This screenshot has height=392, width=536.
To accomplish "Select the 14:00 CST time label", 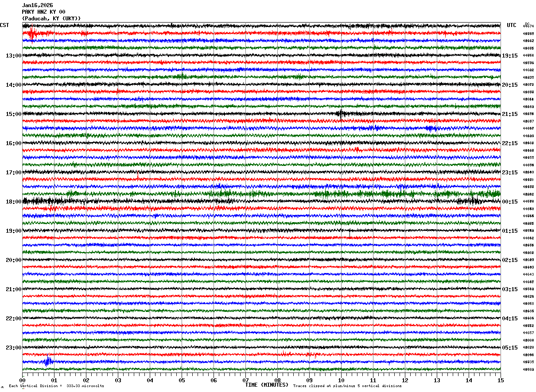I will 14,85.
